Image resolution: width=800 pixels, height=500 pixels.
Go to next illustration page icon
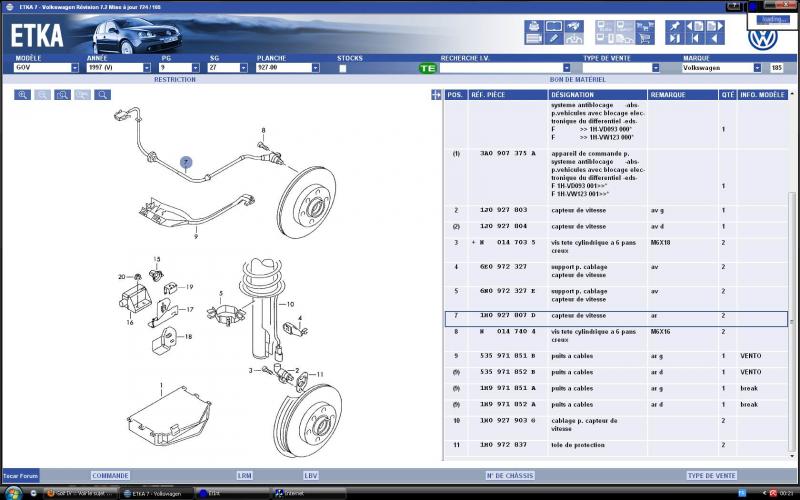tap(715, 26)
